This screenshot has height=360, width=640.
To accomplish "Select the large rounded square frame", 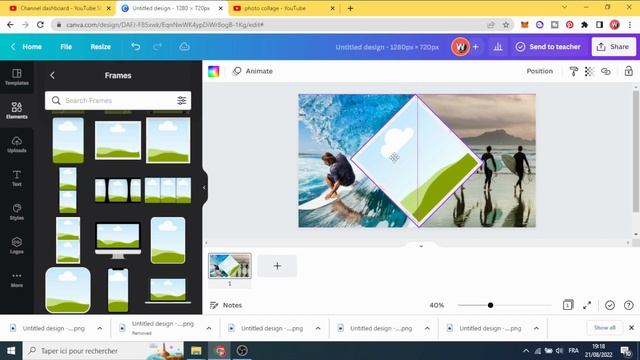I will point(68,290).
